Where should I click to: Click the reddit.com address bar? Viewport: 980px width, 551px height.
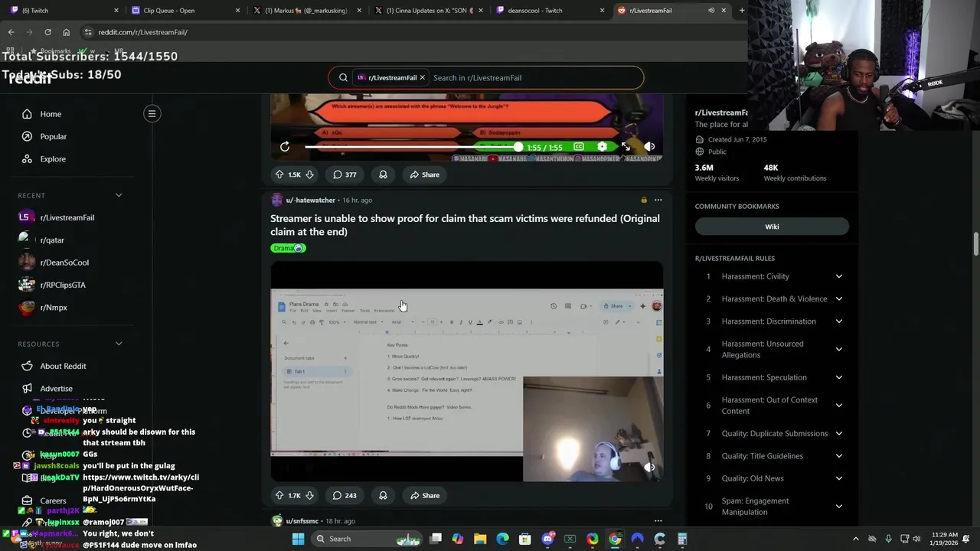[413, 32]
